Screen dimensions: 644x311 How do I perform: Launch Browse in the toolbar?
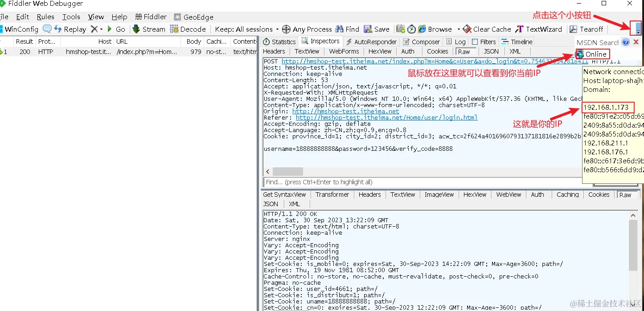click(x=435, y=29)
